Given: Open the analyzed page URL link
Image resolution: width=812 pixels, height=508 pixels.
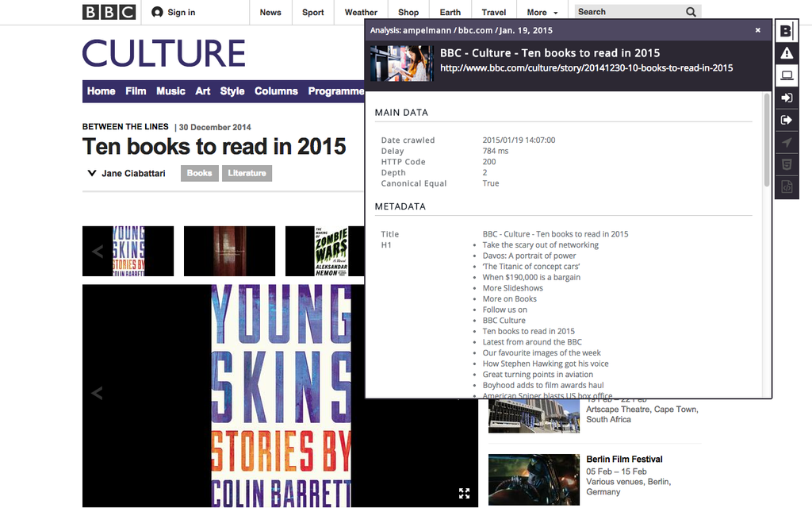Looking at the screenshot, I should (586, 68).
